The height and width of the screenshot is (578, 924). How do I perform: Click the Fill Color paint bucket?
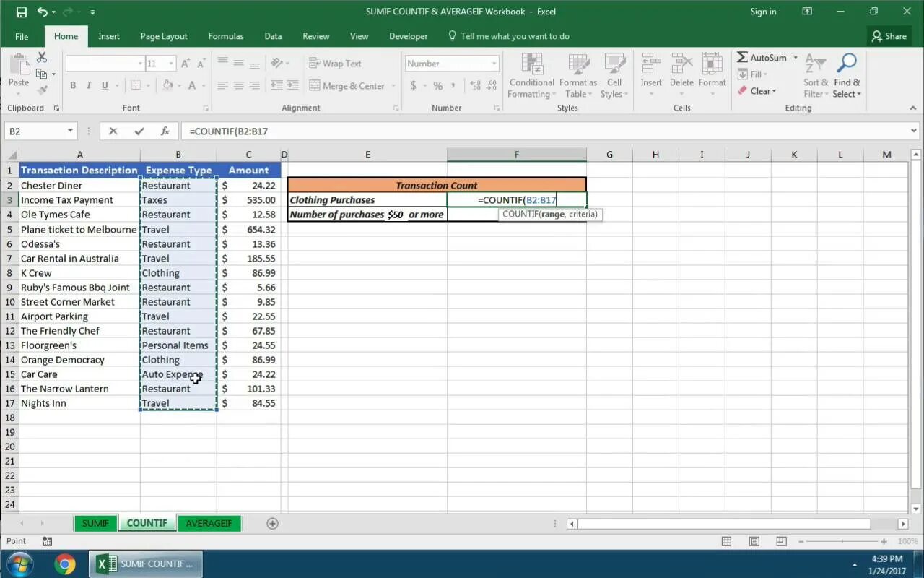tap(167, 85)
